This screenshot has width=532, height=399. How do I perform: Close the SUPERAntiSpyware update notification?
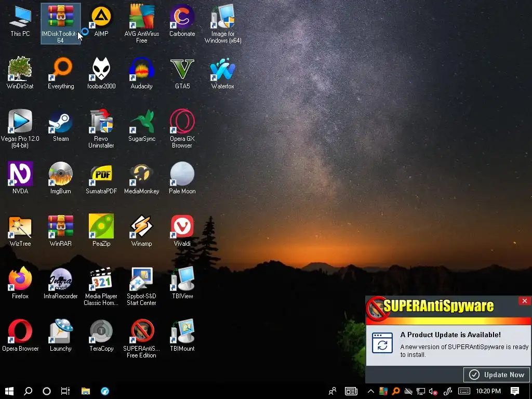coord(525,301)
